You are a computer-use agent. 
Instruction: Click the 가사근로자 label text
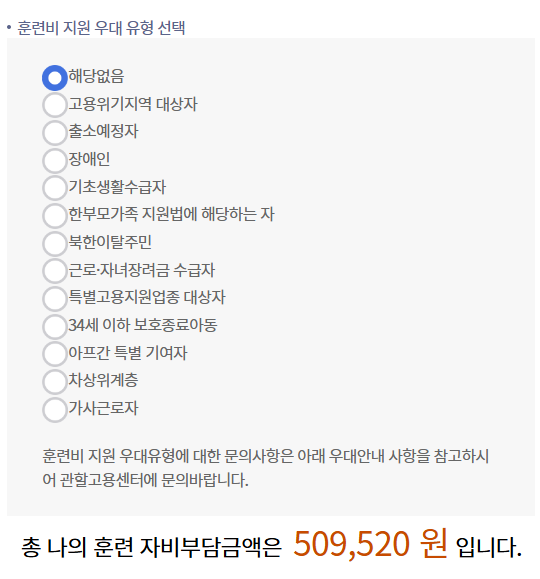(103, 408)
